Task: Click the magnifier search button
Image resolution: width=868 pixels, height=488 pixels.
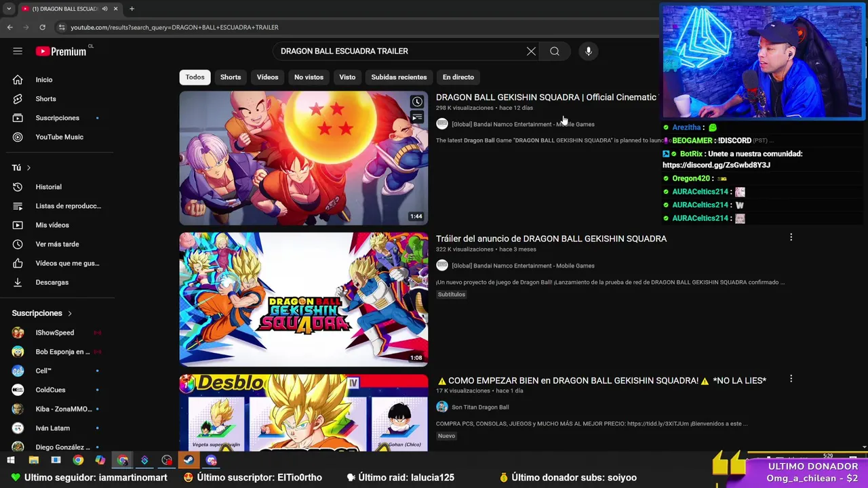Action: tap(555, 51)
